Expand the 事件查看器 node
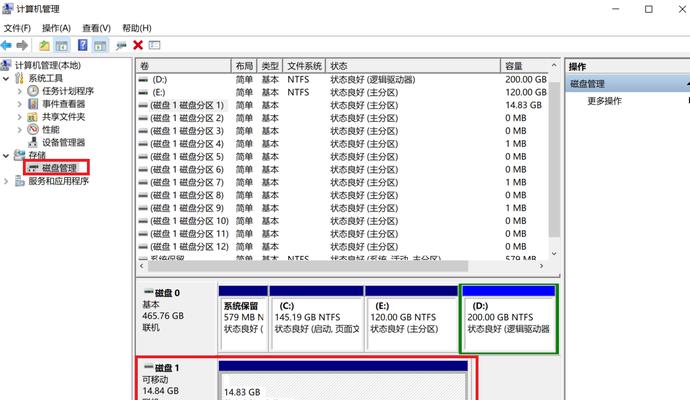690x400 pixels. [19, 104]
